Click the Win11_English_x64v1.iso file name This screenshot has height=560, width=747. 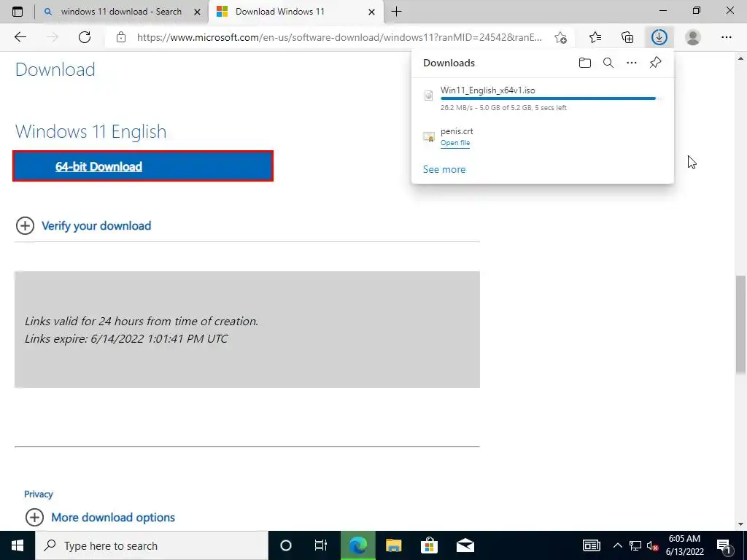(487, 90)
